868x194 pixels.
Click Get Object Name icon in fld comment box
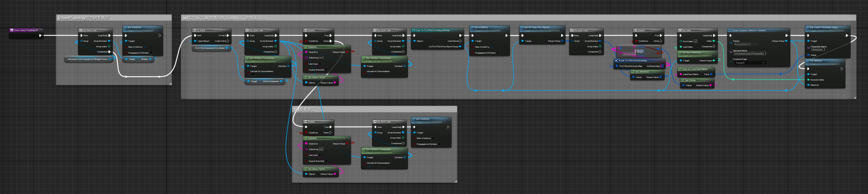click(306, 169)
